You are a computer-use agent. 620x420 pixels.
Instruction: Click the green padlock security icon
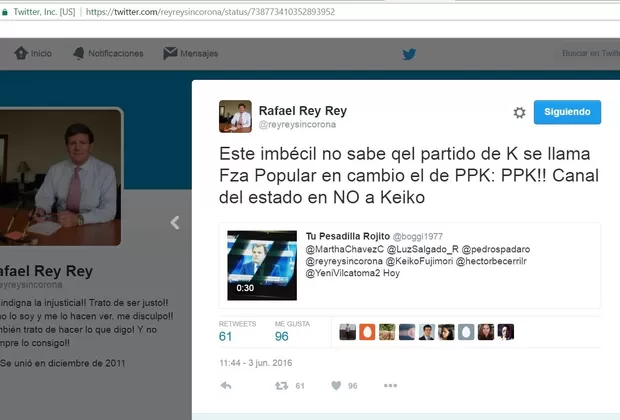point(5,12)
